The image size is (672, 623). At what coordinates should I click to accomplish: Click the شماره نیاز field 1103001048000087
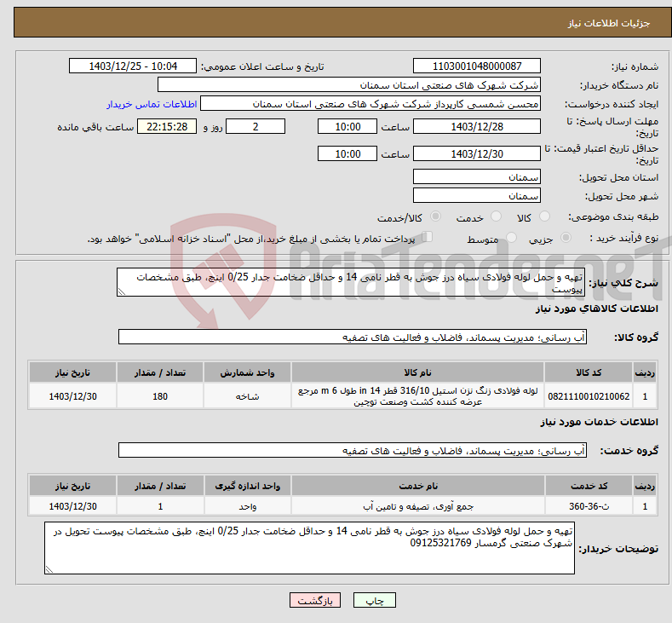(477, 66)
